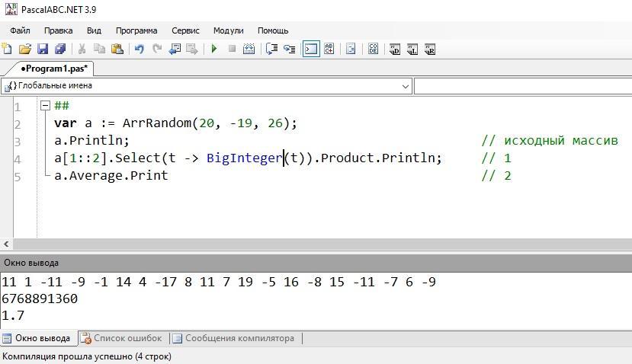Click the PascalABC.NET title bar icon
The width and height of the screenshot is (632, 364).
(x=11, y=9)
